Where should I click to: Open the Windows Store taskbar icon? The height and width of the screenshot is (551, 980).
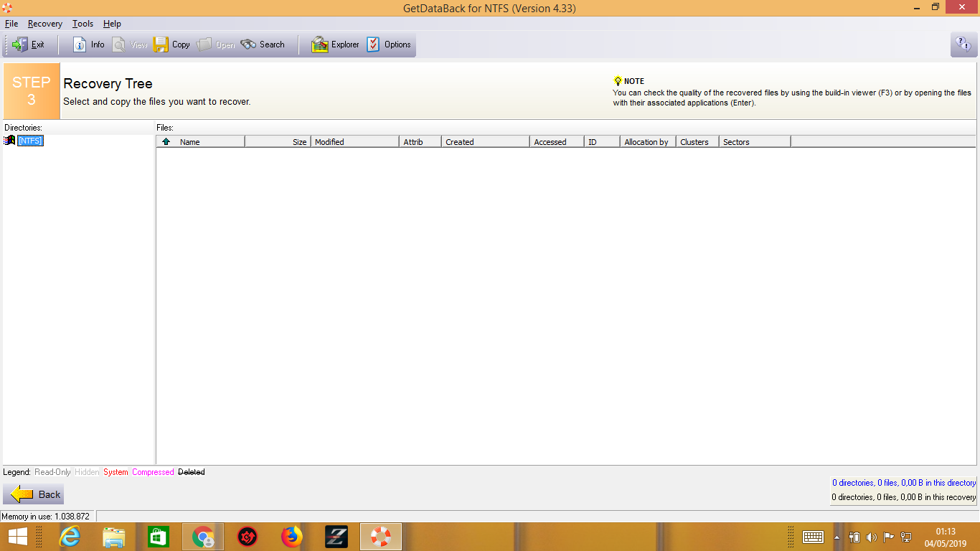[x=159, y=537]
